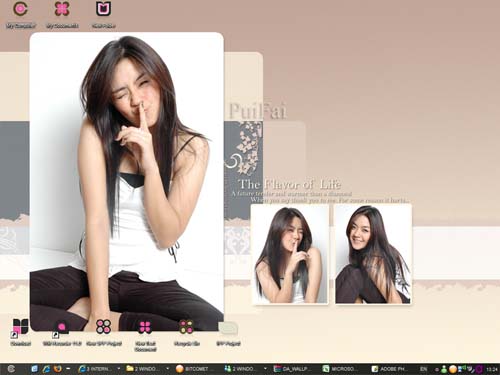Click the Start button on the taskbar

click(11, 369)
